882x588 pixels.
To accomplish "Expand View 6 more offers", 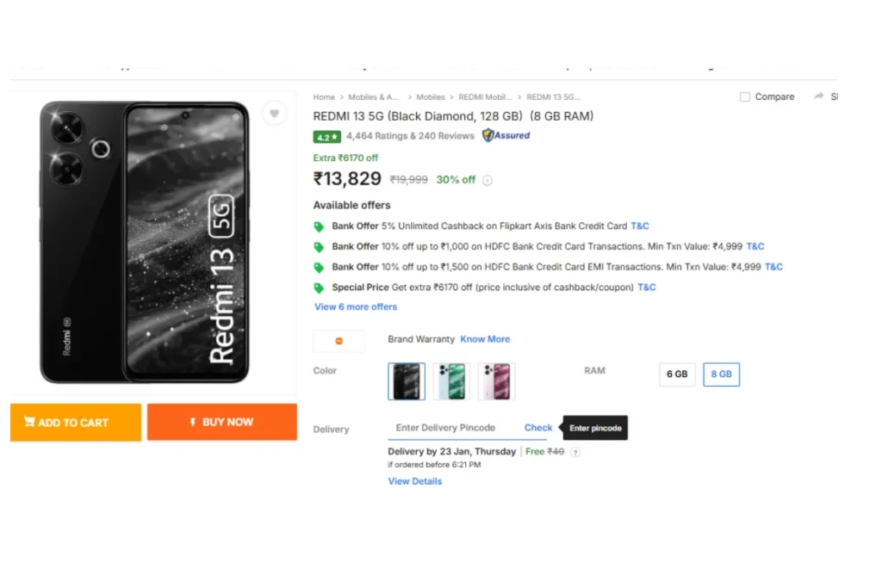I will pyautogui.click(x=356, y=307).
